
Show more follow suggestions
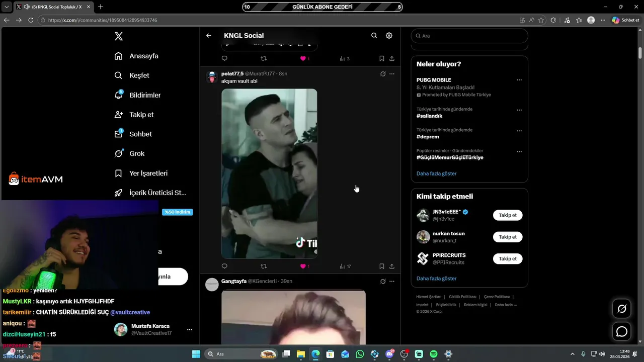click(436, 279)
